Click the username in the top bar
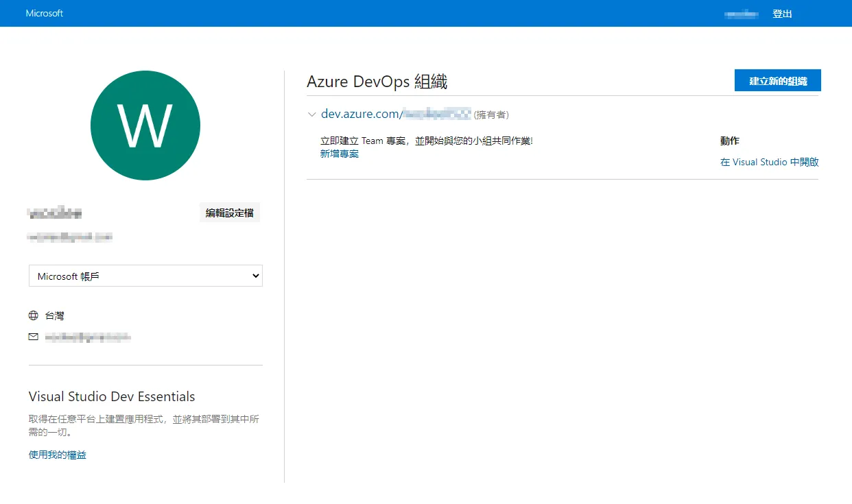 point(742,13)
